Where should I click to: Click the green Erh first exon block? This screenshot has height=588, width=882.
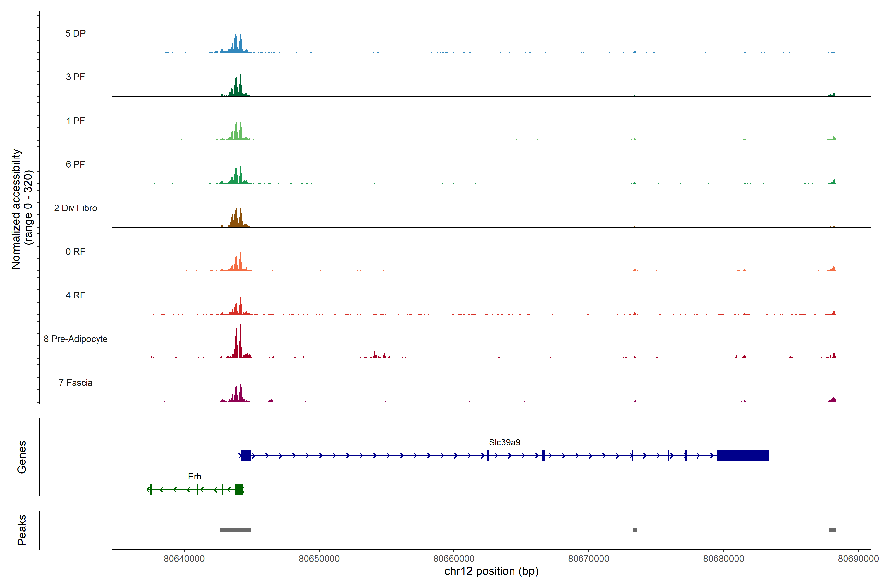238,489
